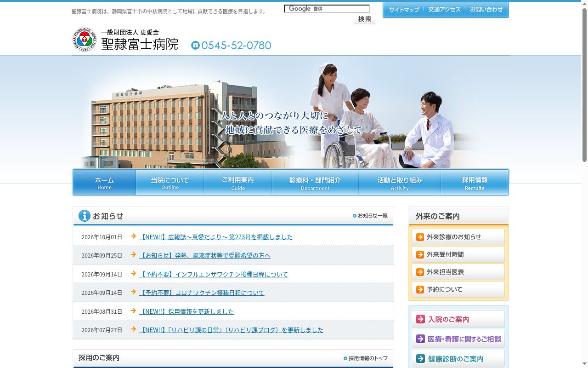Click the orange arrow icon for 外来担当医表
The height and width of the screenshot is (368, 588).
(420, 272)
